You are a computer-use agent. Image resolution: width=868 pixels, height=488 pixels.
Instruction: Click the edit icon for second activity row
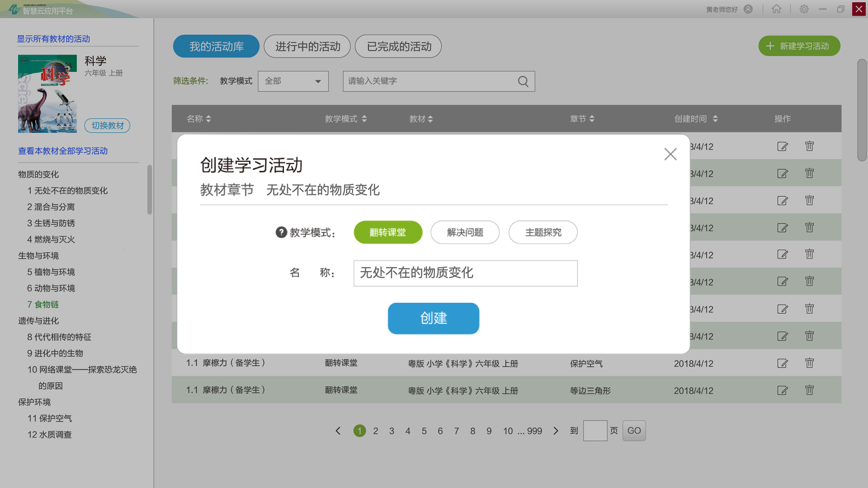tap(783, 174)
